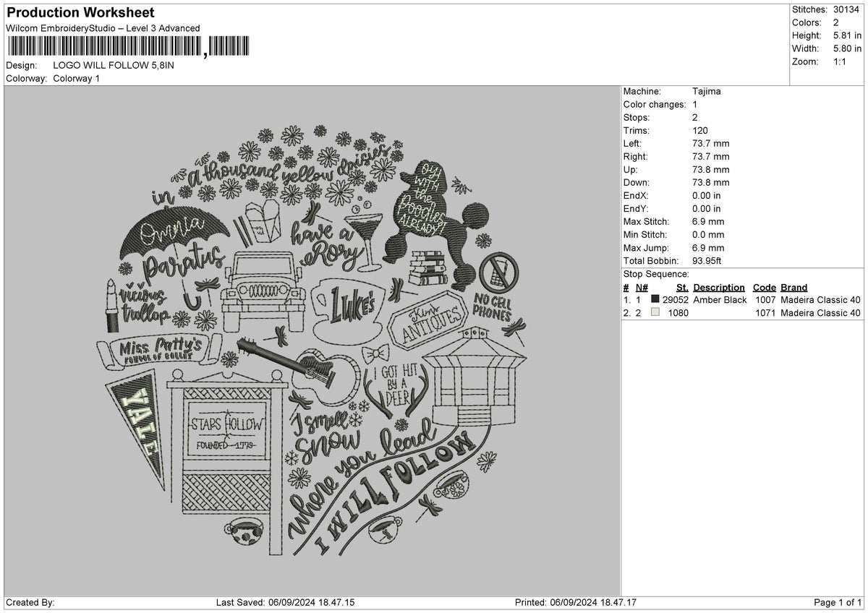Click the Brand column header
868x613 pixels.
[793, 287]
